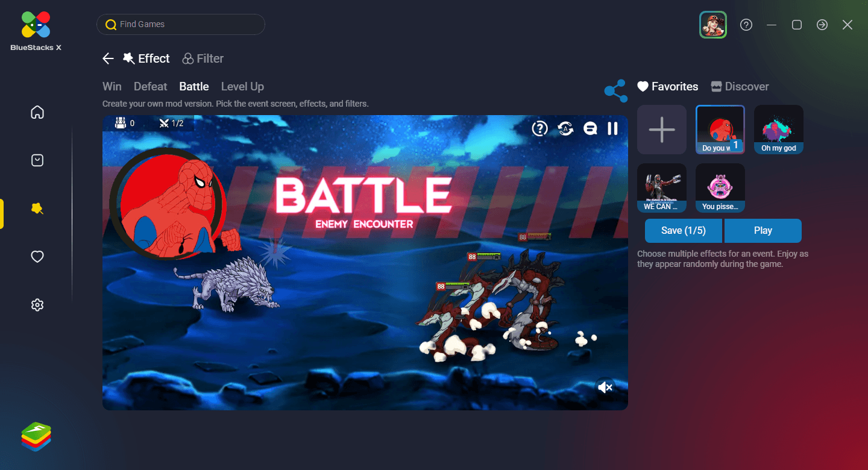This screenshot has width=868, height=470.
Task: Click Save (1/5) button
Action: coord(684,230)
